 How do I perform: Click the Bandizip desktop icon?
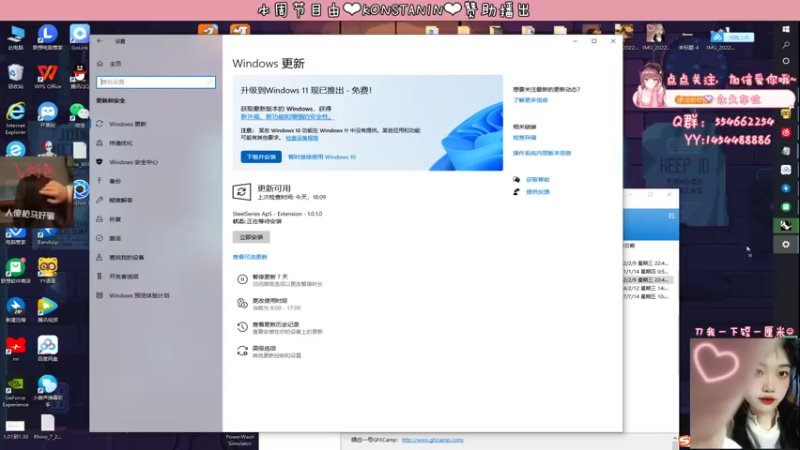point(47,237)
